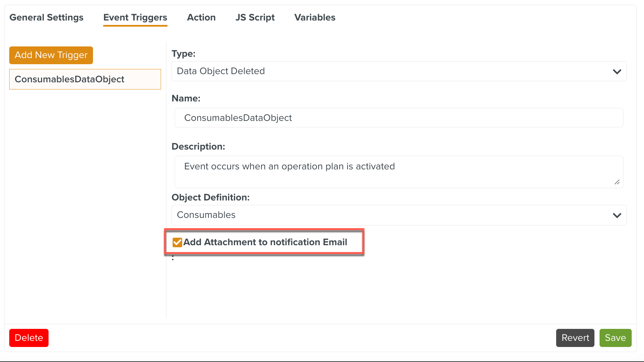Viewport: 644px width, 362px height.
Task: Stay on the Event Triggers tab
Action: click(135, 17)
